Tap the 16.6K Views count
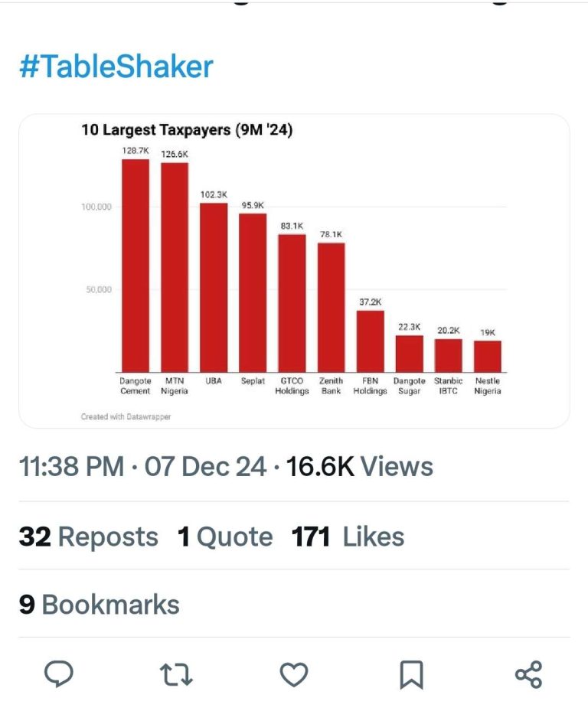This screenshot has width=588, height=711. (359, 466)
